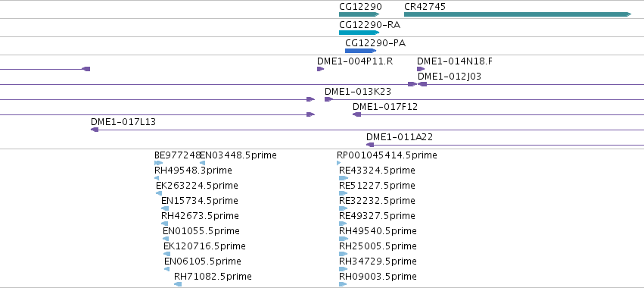644x288 pixels.
Task: Select the EN15734.5prime EST label
Action: click(x=200, y=201)
